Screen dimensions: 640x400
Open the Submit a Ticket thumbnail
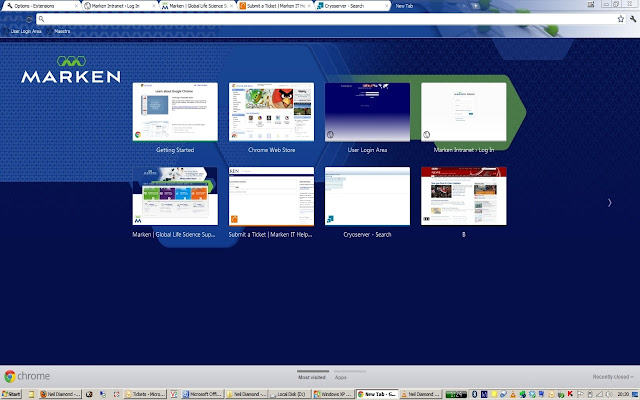(271, 196)
